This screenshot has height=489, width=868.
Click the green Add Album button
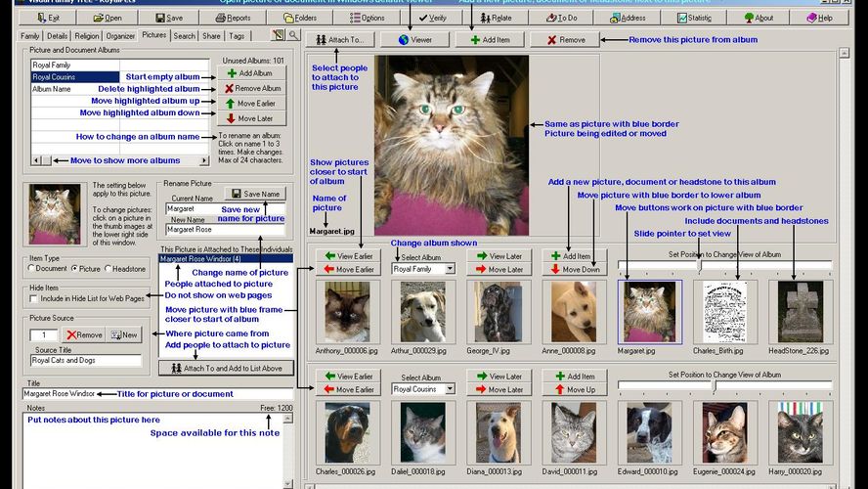tap(248, 73)
